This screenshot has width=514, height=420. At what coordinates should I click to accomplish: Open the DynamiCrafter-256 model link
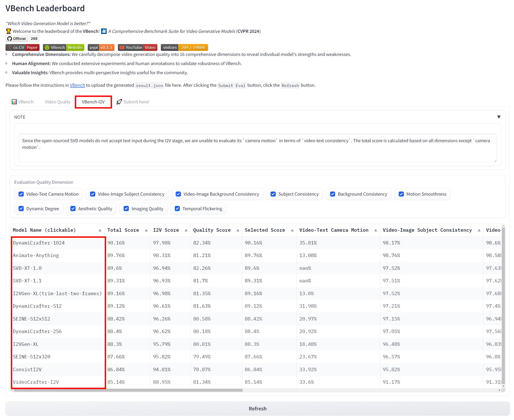click(x=37, y=331)
